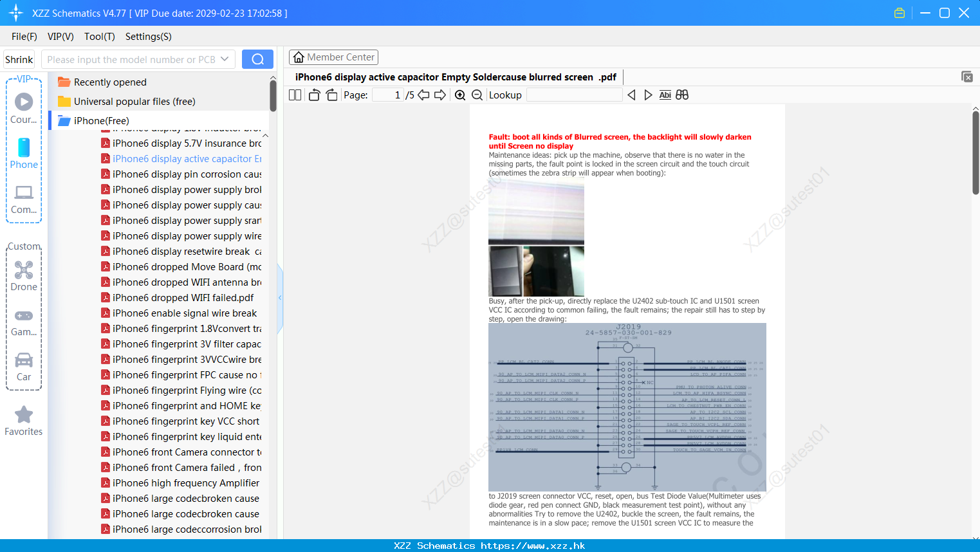The width and height of the screenshot is (980, 552).
Task: Open iPhone6 fingerprint Flying wire file
Action: click(x=181, y=391)
